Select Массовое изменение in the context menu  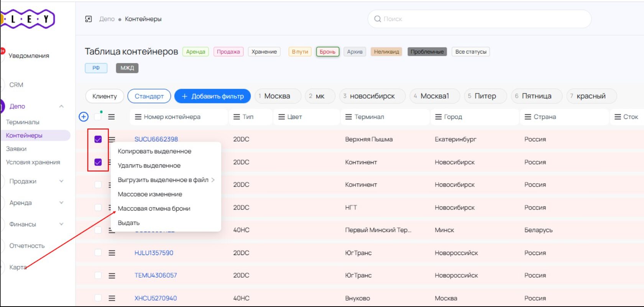(166, 194)
